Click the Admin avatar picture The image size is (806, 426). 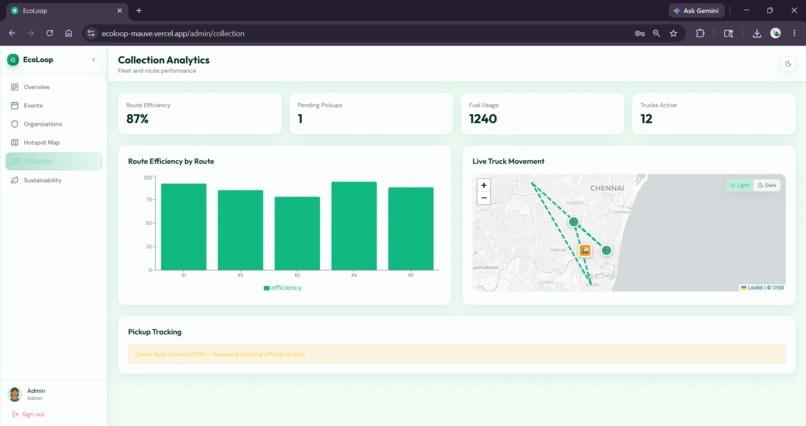pyautogui.click(x=15, y=394)
